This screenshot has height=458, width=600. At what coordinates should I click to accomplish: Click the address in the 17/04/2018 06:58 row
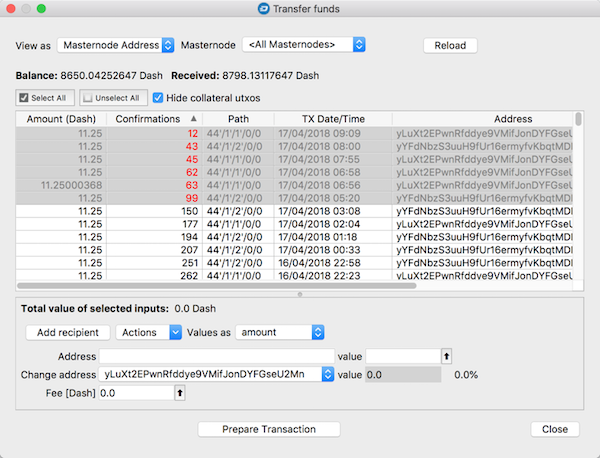click(x=484, y=173)
